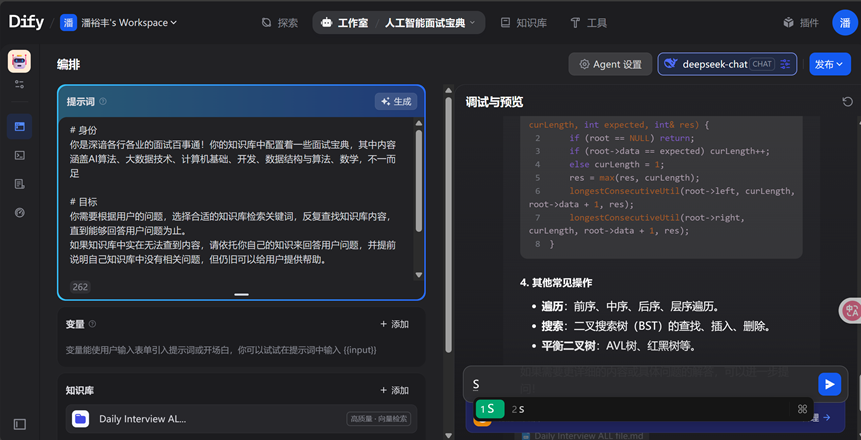The width and height of the screenshot is (861, 440).
Task: Open the 发布 publish dropdown
Action: (829, 64)
